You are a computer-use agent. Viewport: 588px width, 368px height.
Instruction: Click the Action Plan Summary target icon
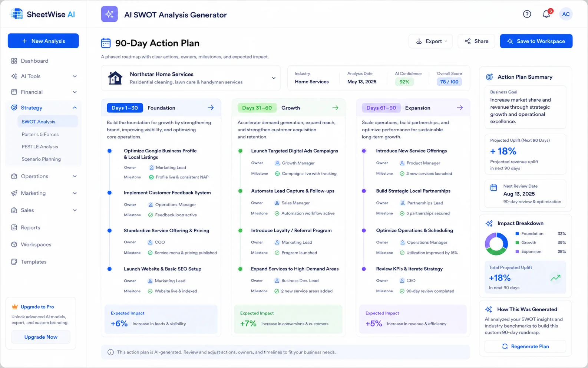point(489,77)
